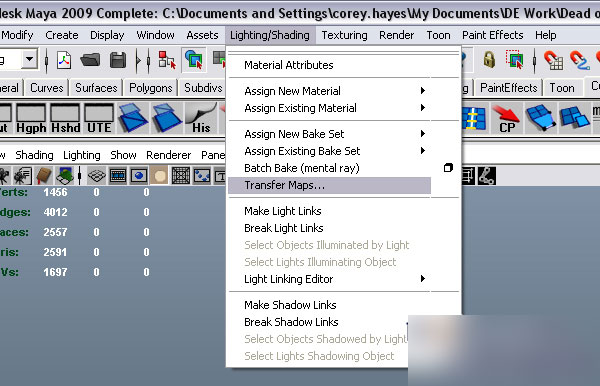Open the Paint Effects menu

(492, 35)
